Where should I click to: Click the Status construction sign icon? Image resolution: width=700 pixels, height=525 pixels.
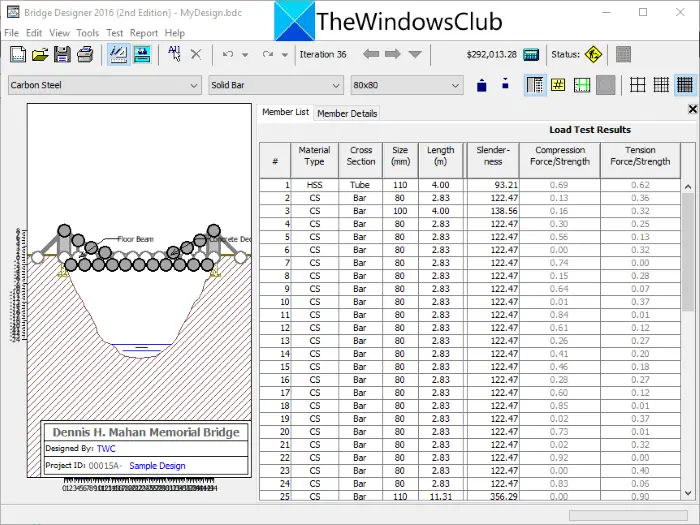pyautogui.click(x=593, y=54)
